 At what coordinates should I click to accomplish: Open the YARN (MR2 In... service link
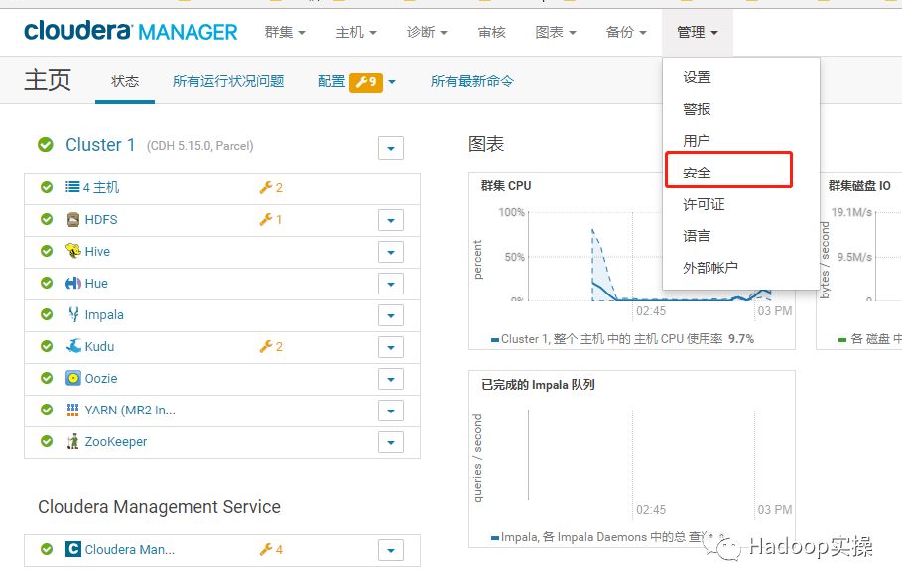pyautogui.click(x=130, y=410)
